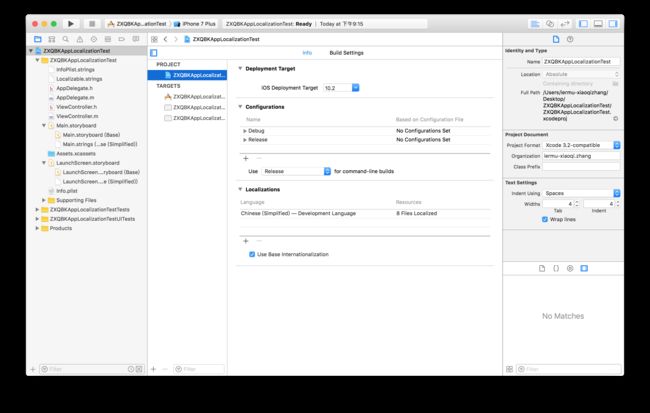Switch to the Info tab
The image size is (650, 413).
pyautogui.click(x=307, y=53)
